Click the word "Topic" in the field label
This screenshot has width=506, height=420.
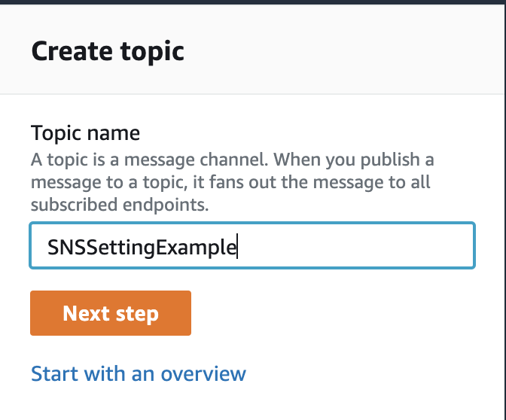pos(55,133)
